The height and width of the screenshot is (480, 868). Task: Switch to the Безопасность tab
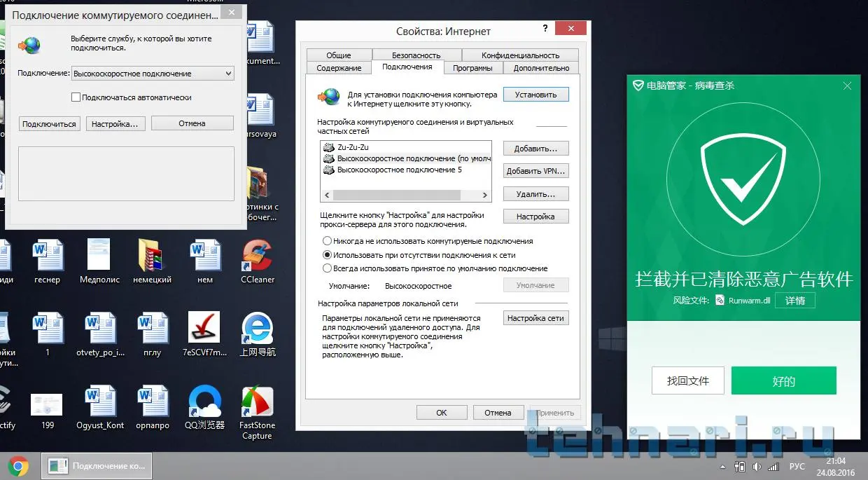pos(416,55)
